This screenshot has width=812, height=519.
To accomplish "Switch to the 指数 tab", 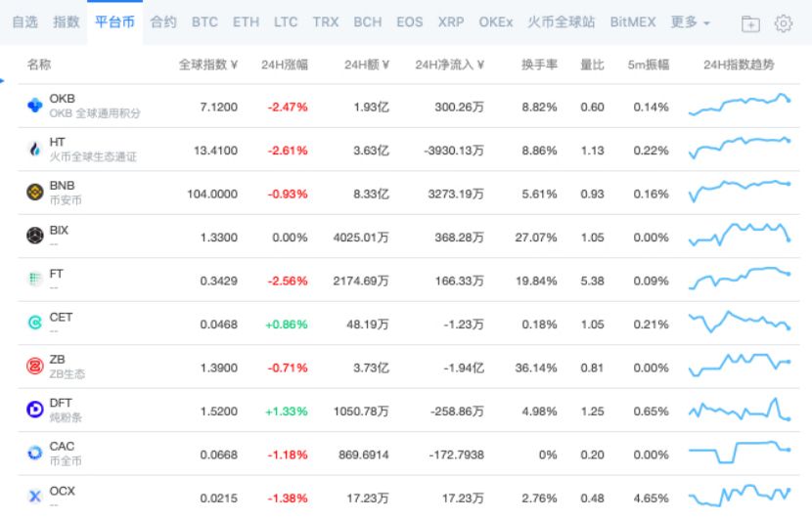I will pos(67,22).
